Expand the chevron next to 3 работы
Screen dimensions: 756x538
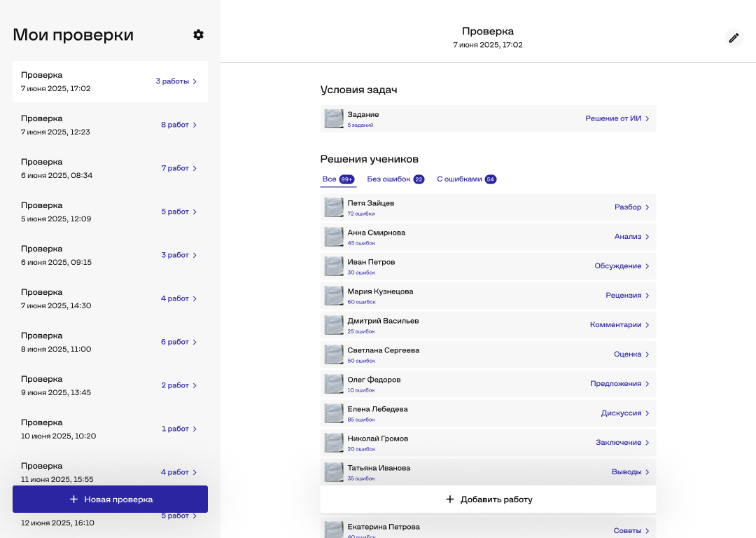tap(195, 81)
